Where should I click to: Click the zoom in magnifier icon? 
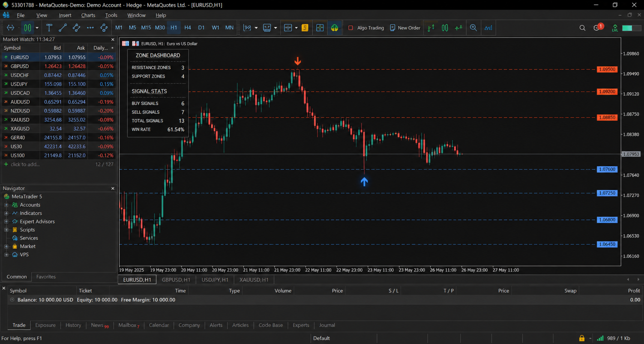coord(473,28)
